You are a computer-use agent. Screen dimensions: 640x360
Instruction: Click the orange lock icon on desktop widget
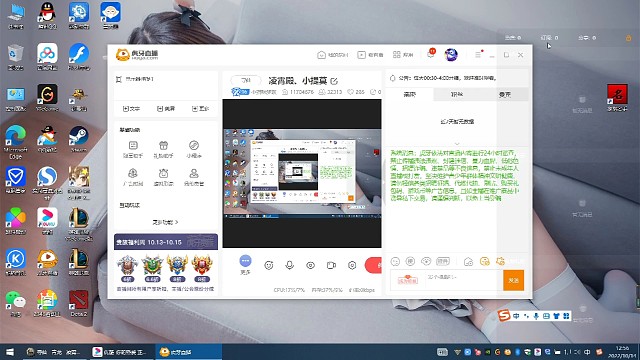[629, 38]
